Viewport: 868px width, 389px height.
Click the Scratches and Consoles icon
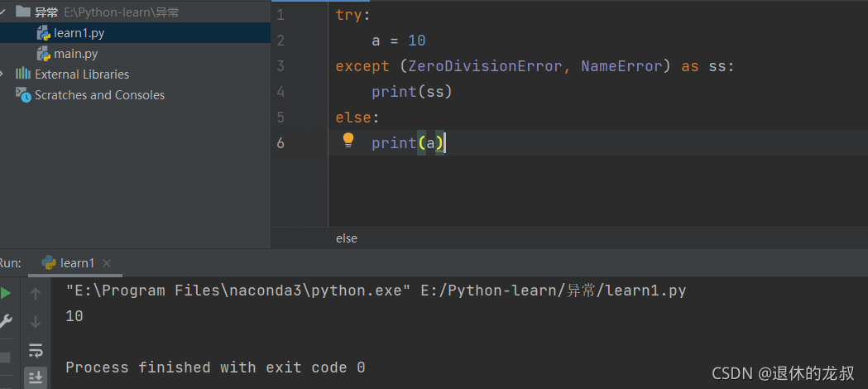(x=23, y=95)
